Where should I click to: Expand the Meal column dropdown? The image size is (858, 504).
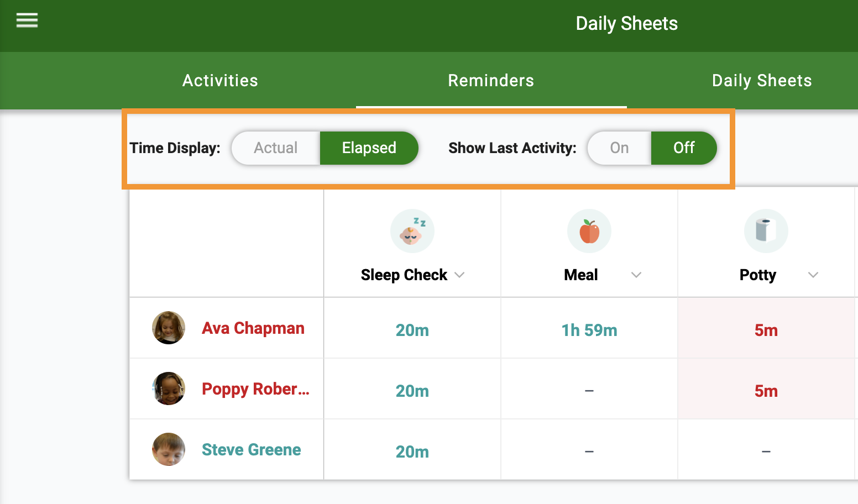coord(636,275)
